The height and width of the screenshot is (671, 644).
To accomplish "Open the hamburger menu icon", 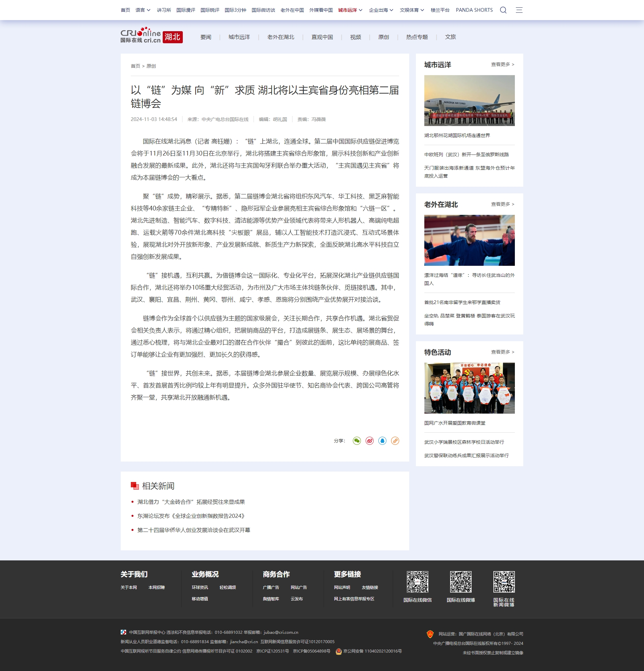I will (x=519, y=10).
